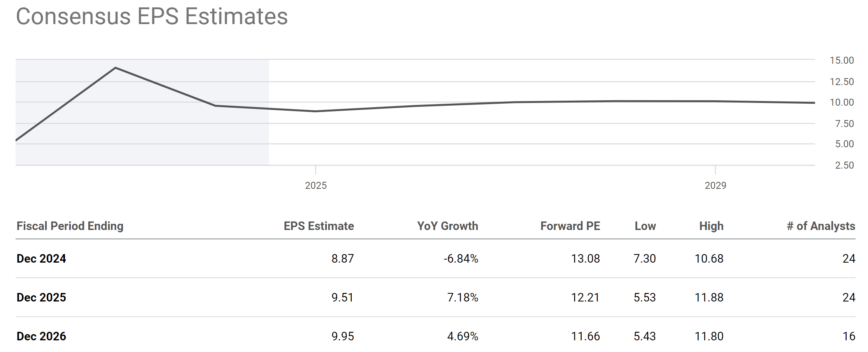The image size is (868, 352).
Task: Open the Dec 2024 fiscal period row
Action: tap(41, 259)
